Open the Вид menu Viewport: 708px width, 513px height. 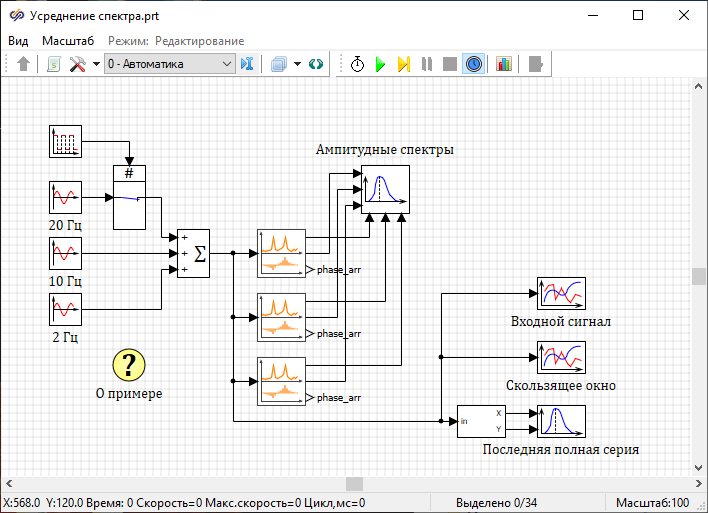click(x=18, y=41)
